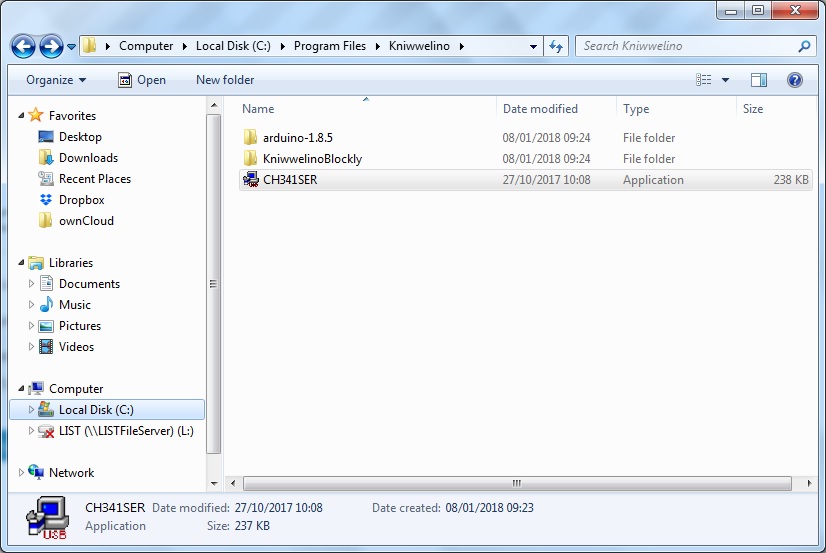This screenshot has height=553, width=826.
Task: Change your view icon button
Action: coord(703,80)
